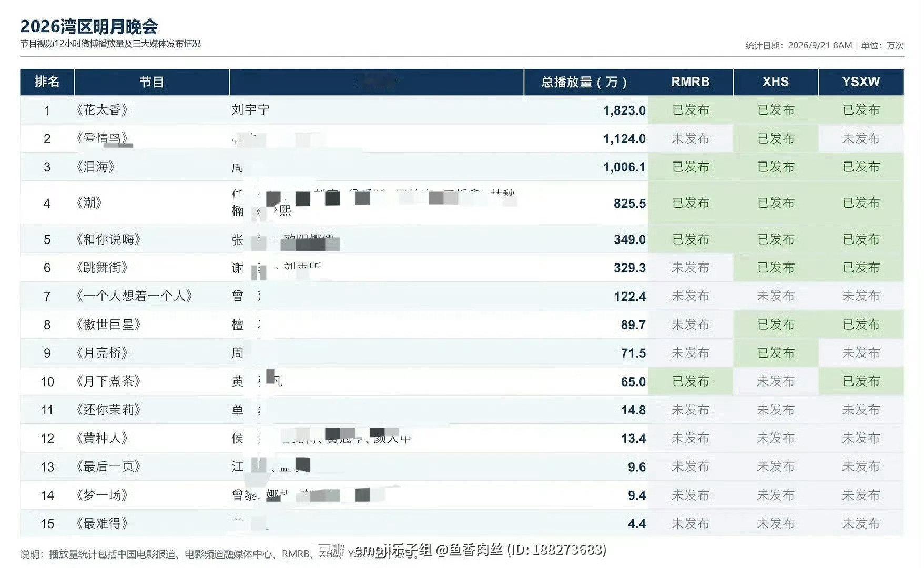Click the play count 122.4
The image size is (924, 568).
[629, 297]
